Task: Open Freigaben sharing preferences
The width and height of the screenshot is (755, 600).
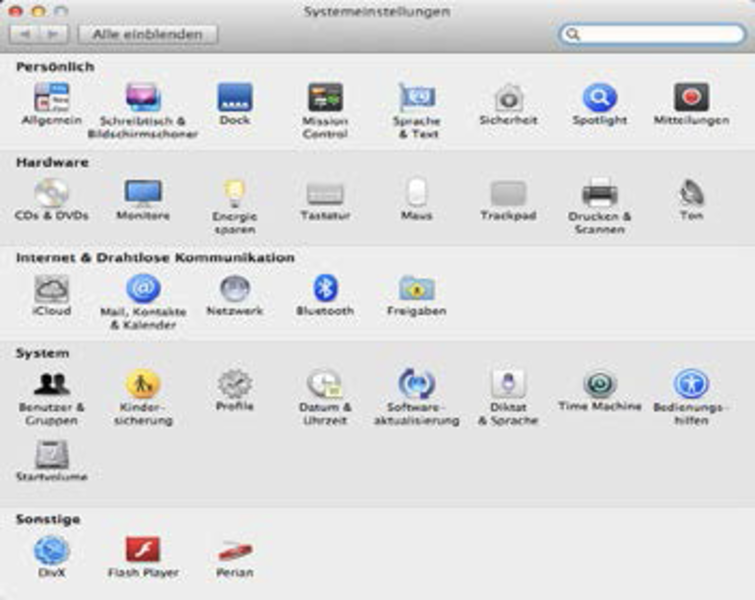Action: 417,295
